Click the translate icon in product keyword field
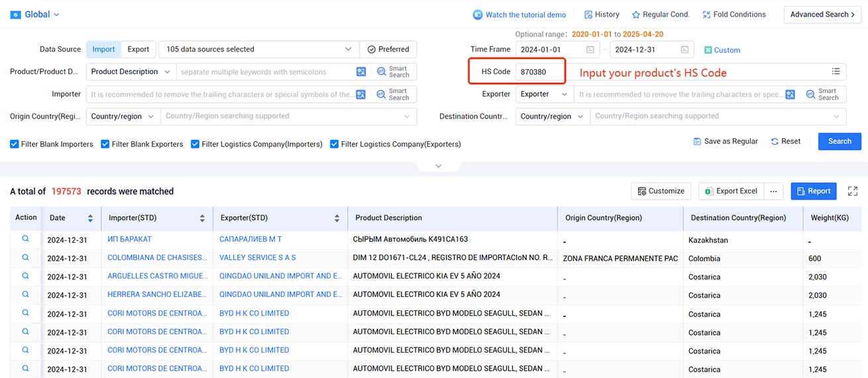Viewport: 868px width, 378px height. (x=361, y=72)
